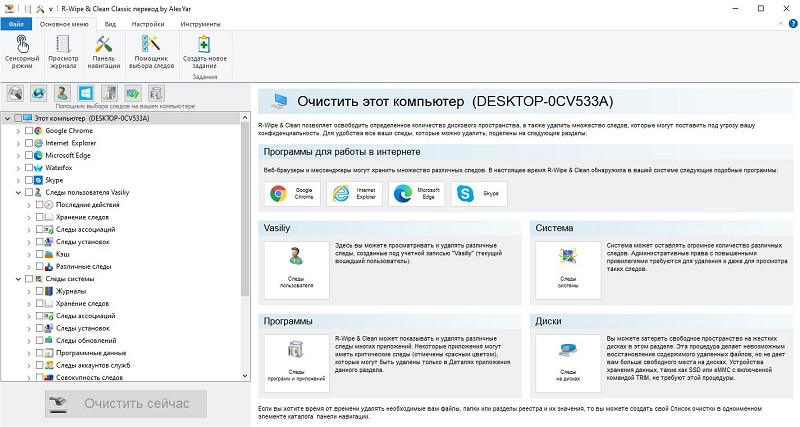The height and width of the screenshot is (427, 800).
Task: Switch to the Настройки ribbon tab
Action: [x=148, y=22]
